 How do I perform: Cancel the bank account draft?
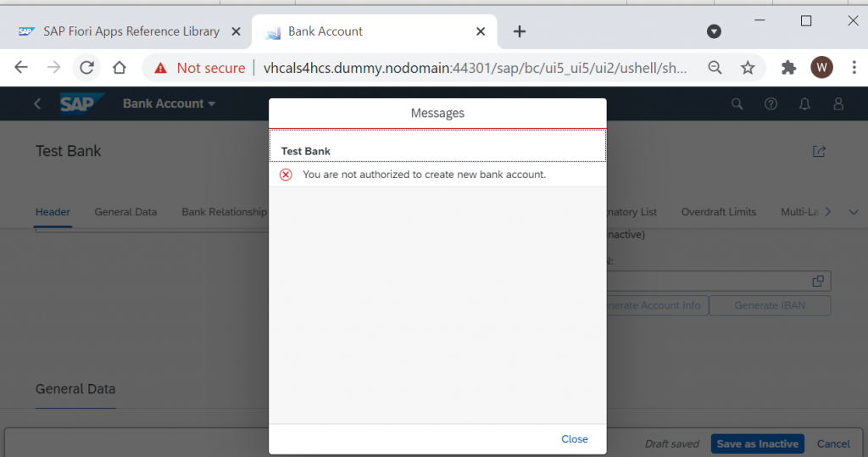[x=833, y=443]
